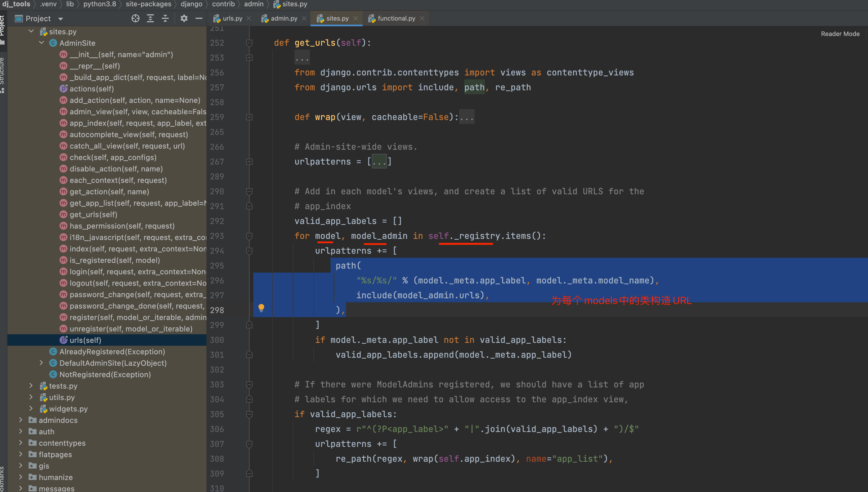Close the urls.py tab
This screenshot has height=492, width=868.
(x=249, y=18)
